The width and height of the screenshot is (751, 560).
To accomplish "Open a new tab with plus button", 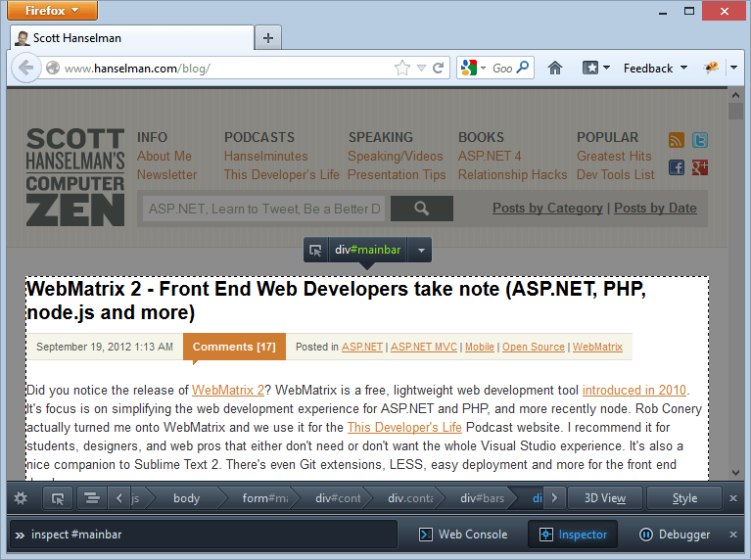I will (268, 38).
